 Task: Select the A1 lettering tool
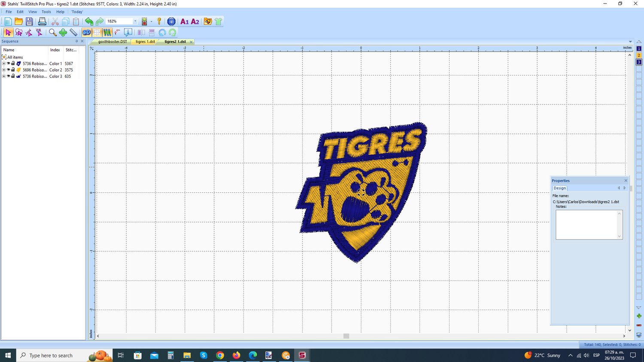[x=185, y=21]
